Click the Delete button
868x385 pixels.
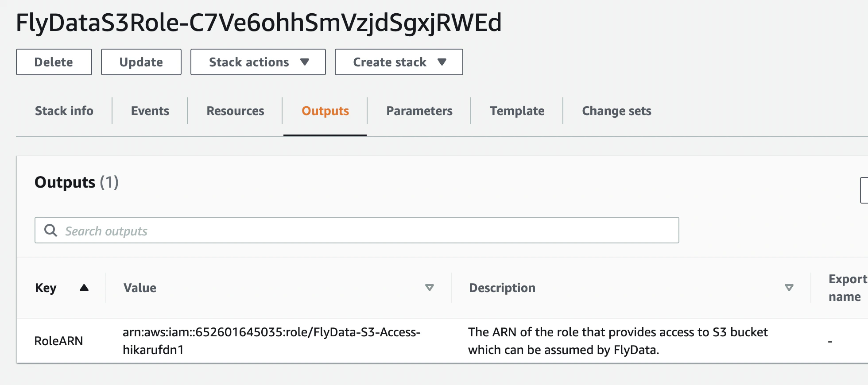point(54,62)
